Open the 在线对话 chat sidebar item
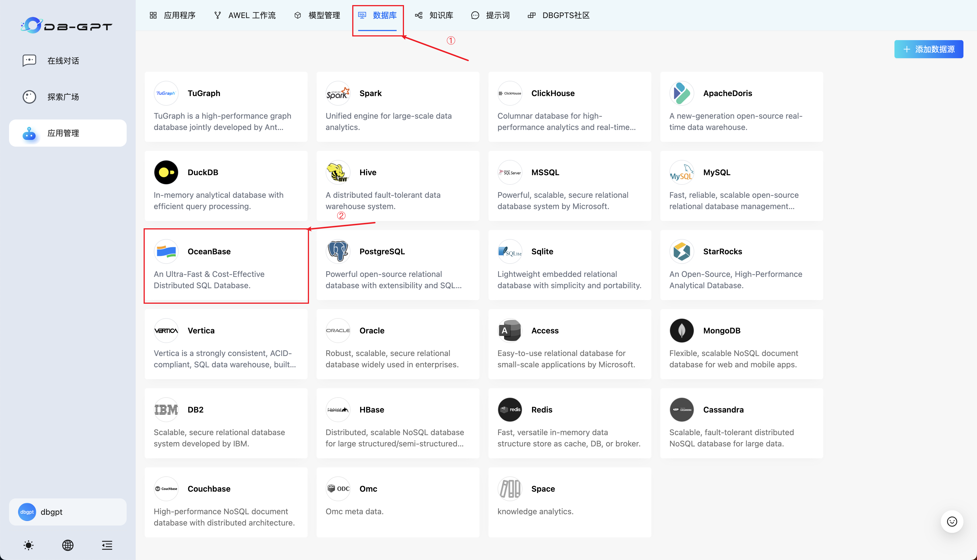The width and height of the screenshot is (977, 560). (68, 61)
